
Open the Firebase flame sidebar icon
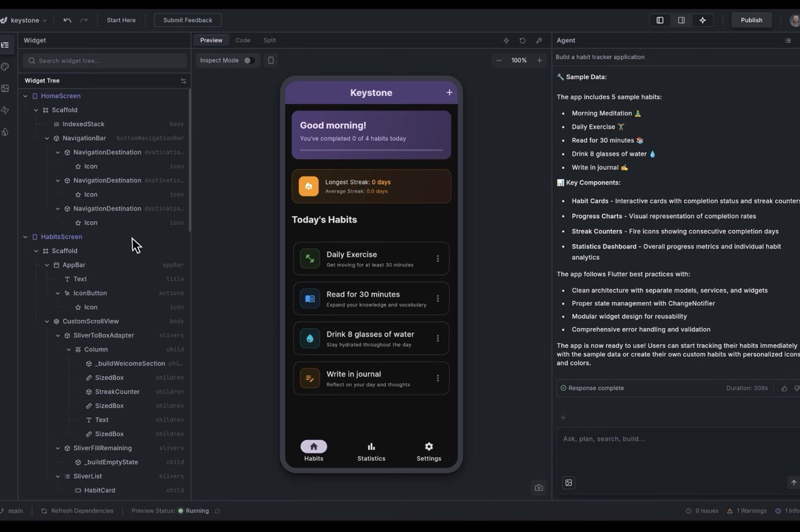coord(5,131)
